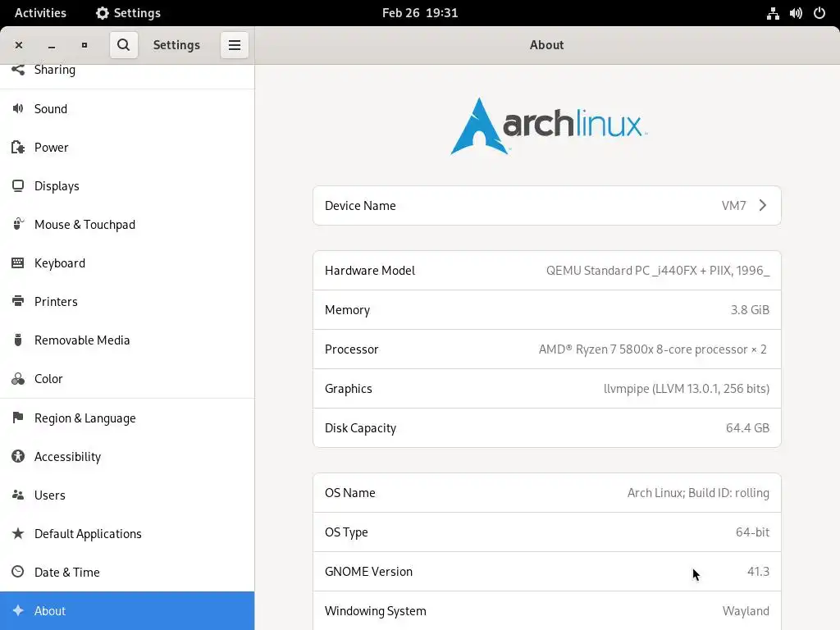Click the Hardware Model label
The image size is (840, 630).
point(370,270)
